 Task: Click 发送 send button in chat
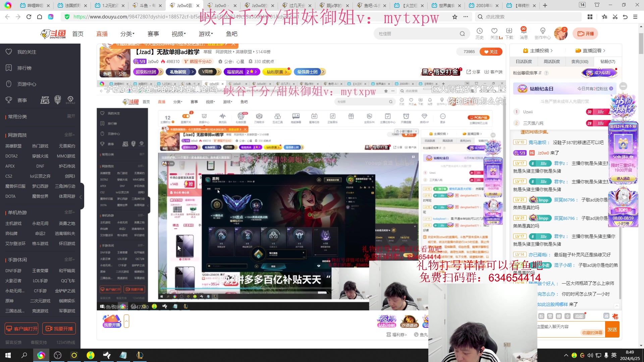coord(612,329)
